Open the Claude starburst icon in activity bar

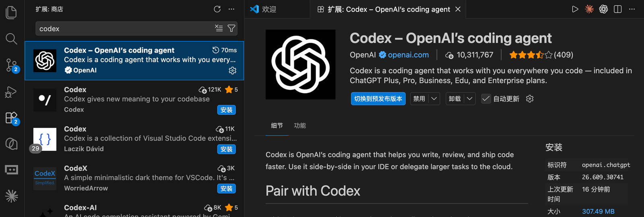[11, 196]
